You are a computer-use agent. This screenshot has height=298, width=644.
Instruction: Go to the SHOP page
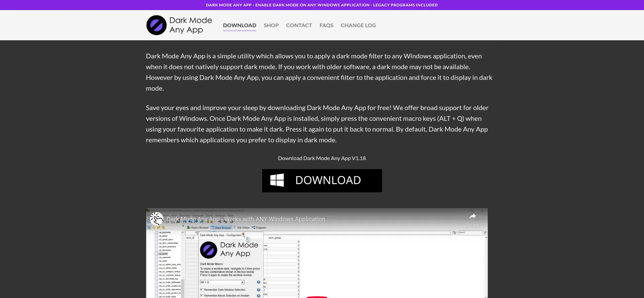[271, 25]
